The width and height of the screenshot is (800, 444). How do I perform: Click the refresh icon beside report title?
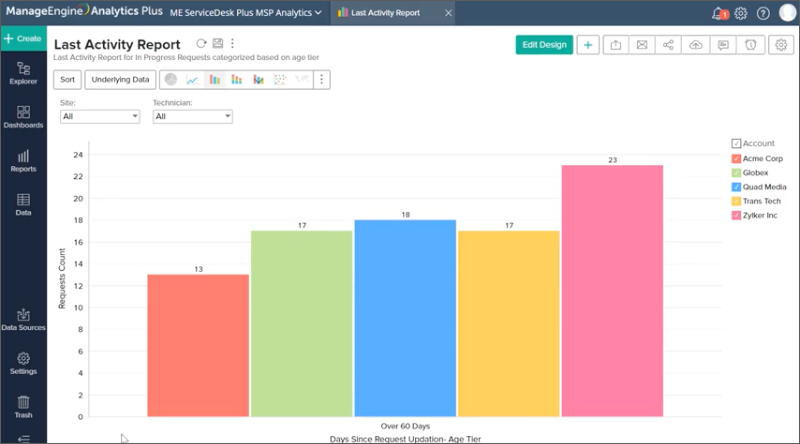pos(201,44)
